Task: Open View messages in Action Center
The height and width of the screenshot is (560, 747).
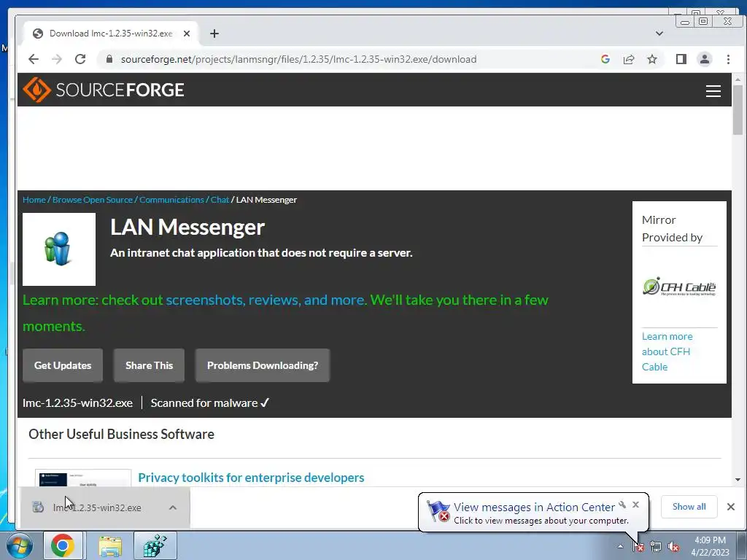Action: pyautogui.click(x=534, y=507)
